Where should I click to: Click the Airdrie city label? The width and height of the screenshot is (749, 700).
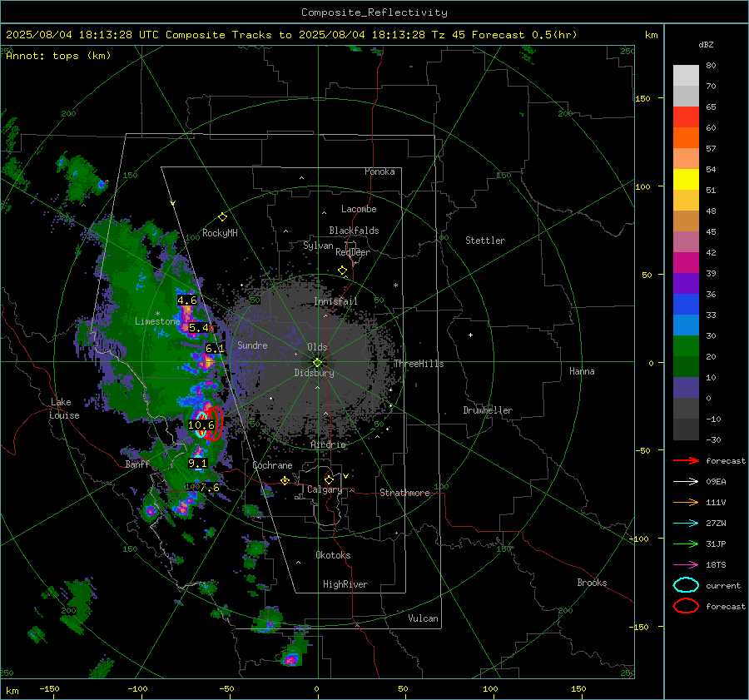click(328, 444)
